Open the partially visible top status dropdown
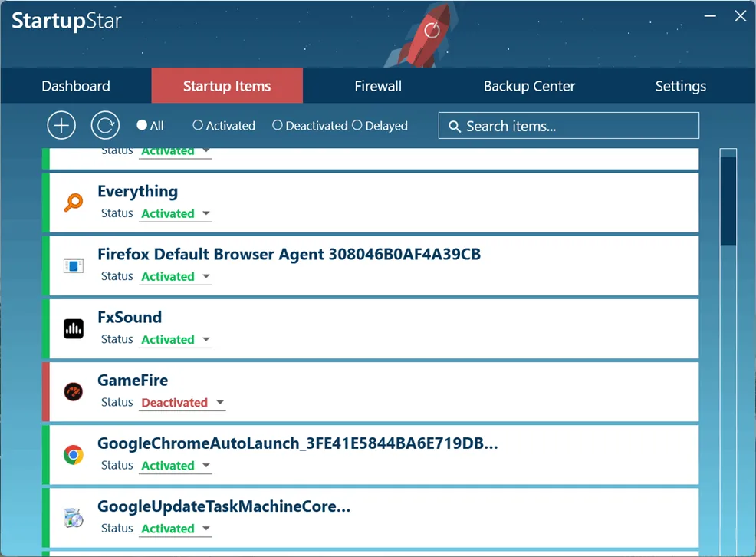Screen dimensions: 756x557 (175, 153)
